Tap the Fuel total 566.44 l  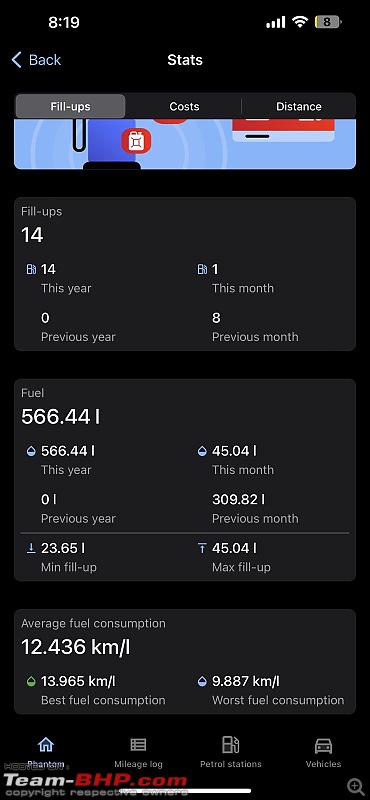click(x=61, y=417)
